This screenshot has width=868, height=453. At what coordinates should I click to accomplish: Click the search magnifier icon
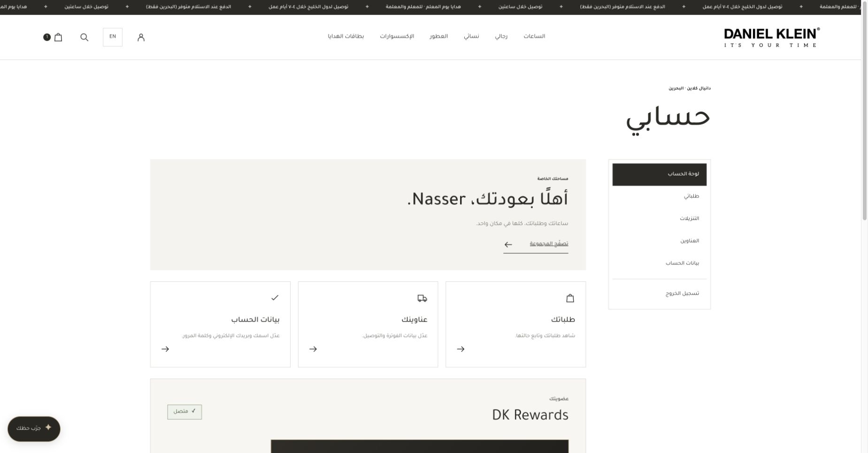[x=84, y=37]
